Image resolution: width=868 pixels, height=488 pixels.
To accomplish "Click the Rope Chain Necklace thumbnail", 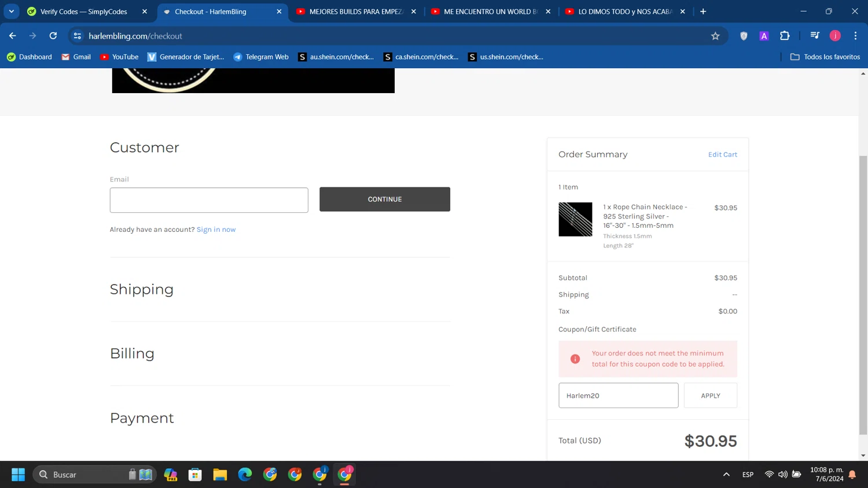I will click(x=575, y=219).
